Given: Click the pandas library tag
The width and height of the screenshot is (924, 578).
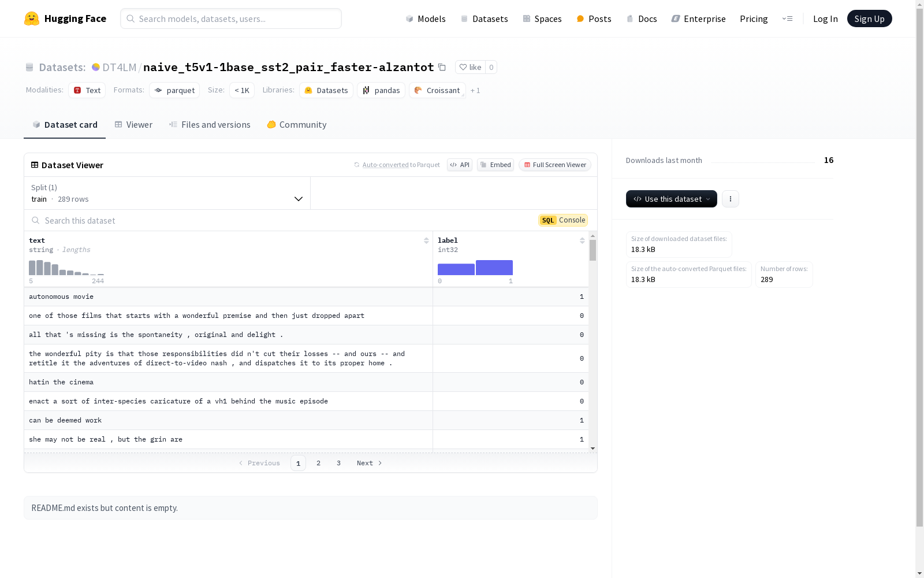Looking at the screenshot, I should coord(381,90).
